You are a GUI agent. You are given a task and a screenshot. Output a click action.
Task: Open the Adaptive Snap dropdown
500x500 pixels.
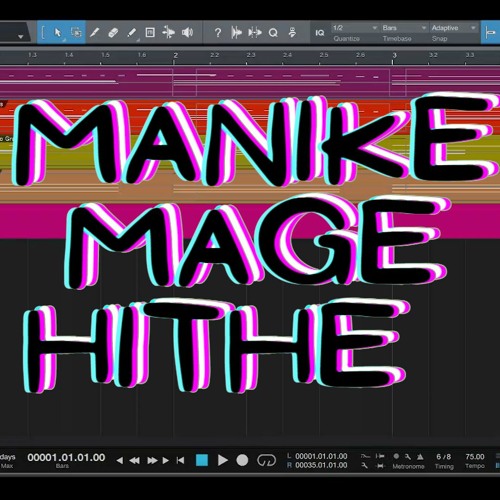point(454,28)
